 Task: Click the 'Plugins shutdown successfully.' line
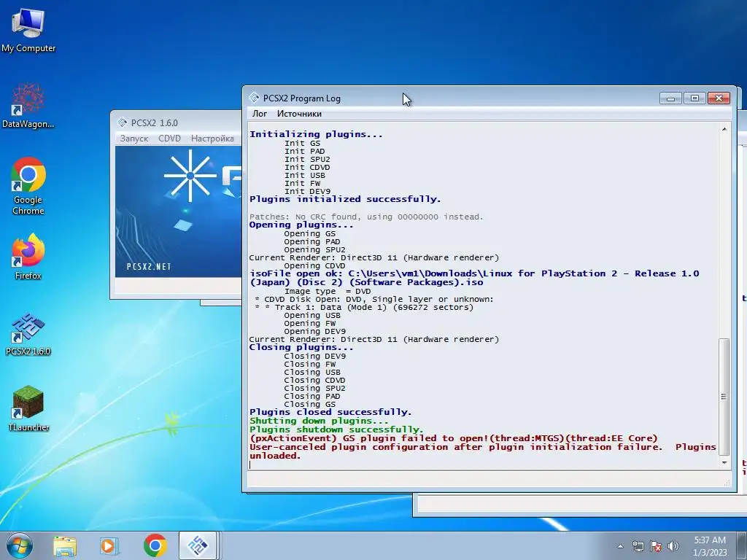[336, 429]
